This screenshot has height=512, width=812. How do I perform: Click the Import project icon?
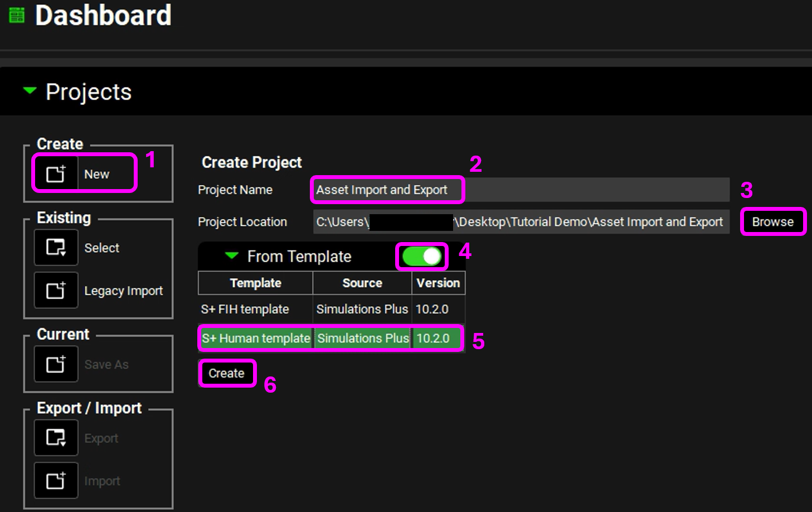tap(56, 481)
